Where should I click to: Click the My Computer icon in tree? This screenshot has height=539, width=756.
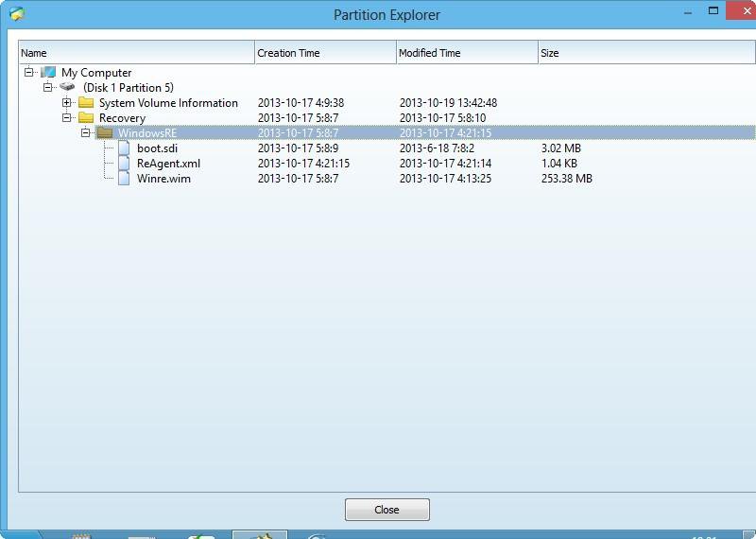48,73
